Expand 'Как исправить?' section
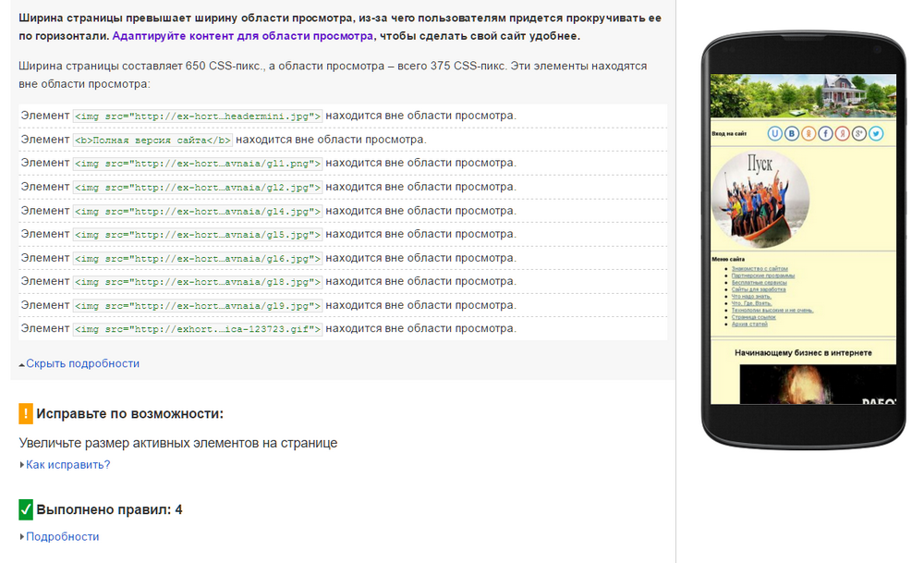The width and height of the screenshot is (924, 563). tap(67, 464)
